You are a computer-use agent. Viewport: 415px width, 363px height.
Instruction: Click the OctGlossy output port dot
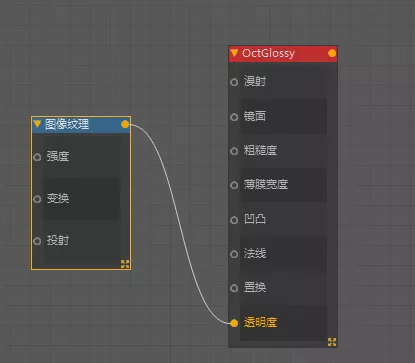332,53
